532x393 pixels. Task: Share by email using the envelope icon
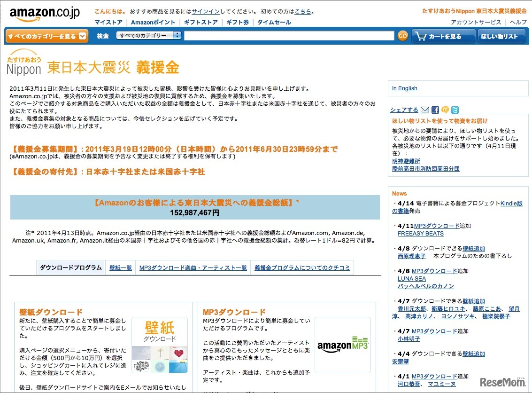[425, 110]
